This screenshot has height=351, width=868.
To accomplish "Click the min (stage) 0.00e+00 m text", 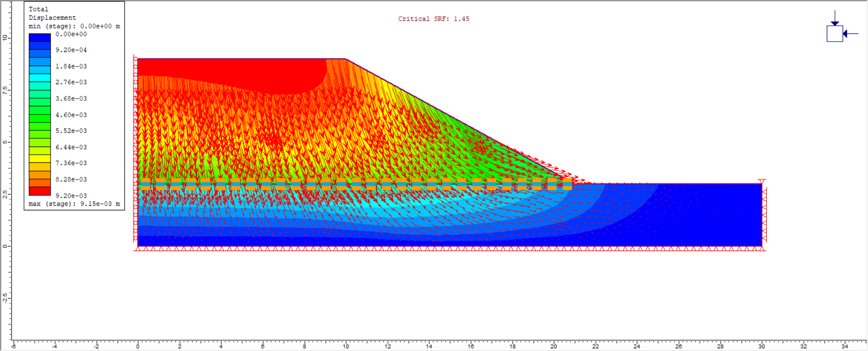I will (74, 26).
